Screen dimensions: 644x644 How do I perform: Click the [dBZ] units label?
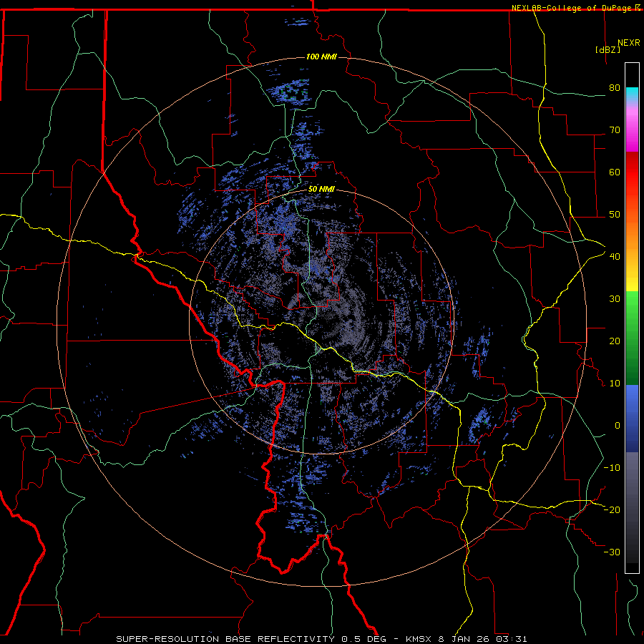tap(608, 49)
